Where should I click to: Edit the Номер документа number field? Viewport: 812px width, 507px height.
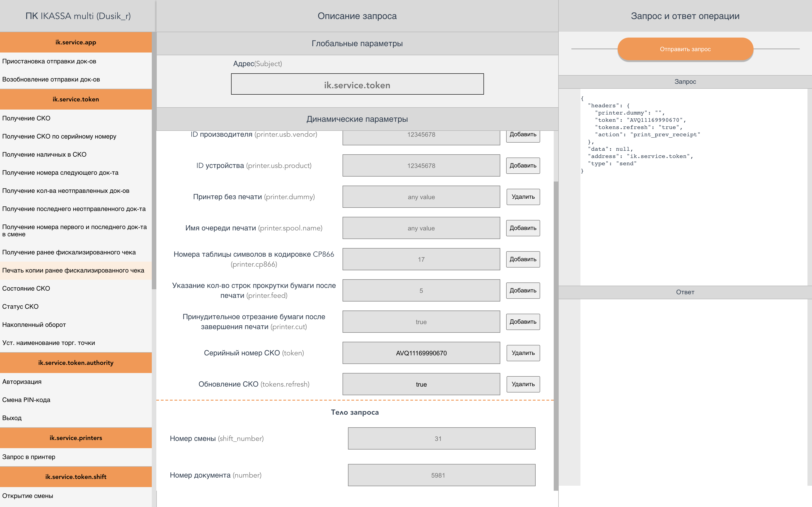click(441, 475)
